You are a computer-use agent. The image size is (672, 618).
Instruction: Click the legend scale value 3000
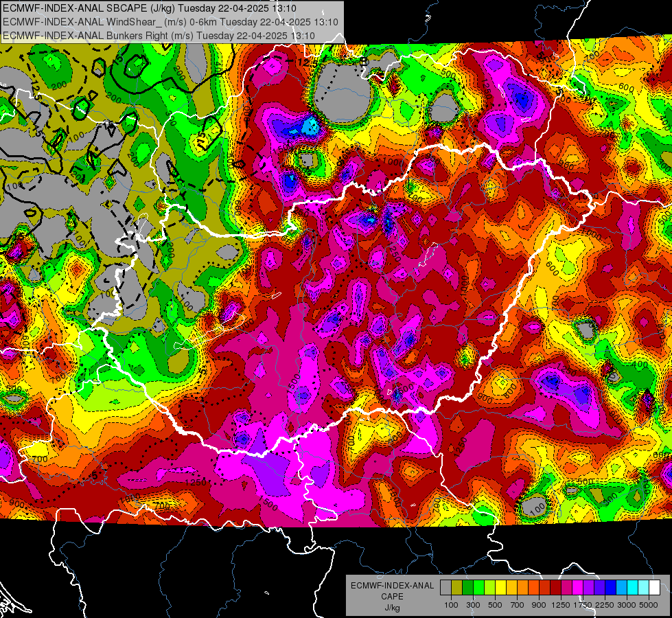(x=627, y=605)
